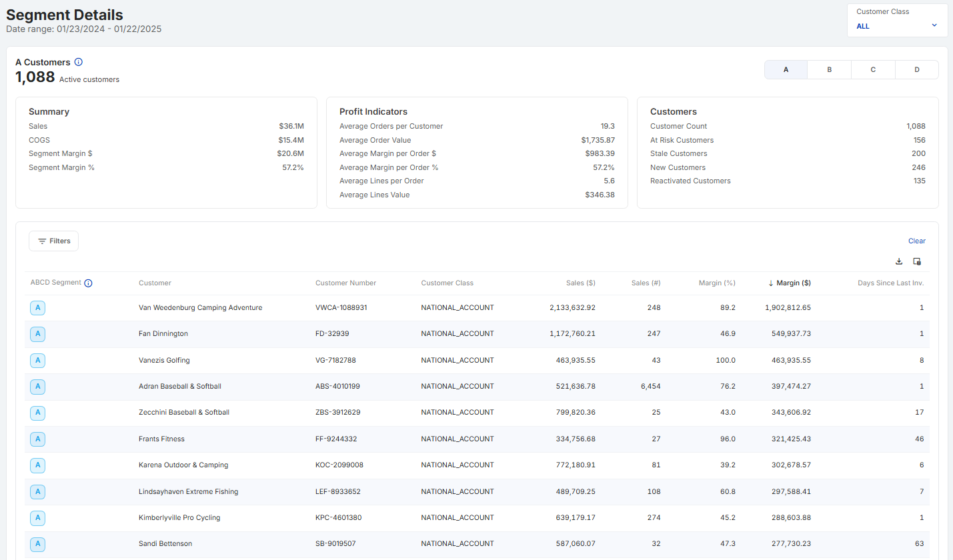Click the info icon next to A Customers
The height and width of the screenshot is (560, 953).
click(78, 62)
